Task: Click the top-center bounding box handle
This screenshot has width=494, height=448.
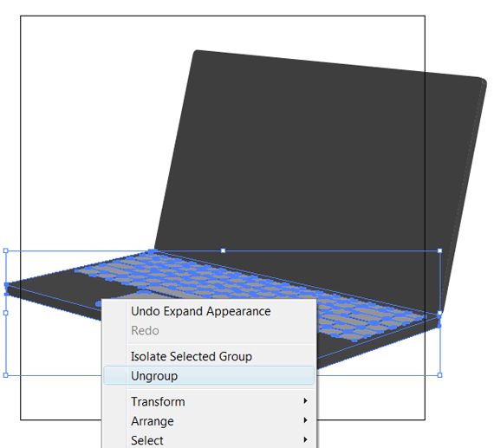Action: click(223, 250)
